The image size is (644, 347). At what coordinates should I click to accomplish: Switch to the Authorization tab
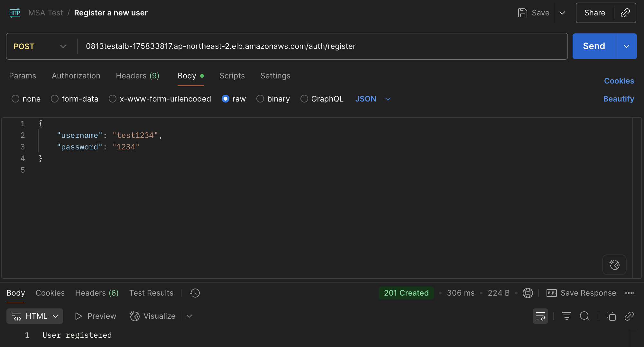pyautogui.click(x=76, y=76)
